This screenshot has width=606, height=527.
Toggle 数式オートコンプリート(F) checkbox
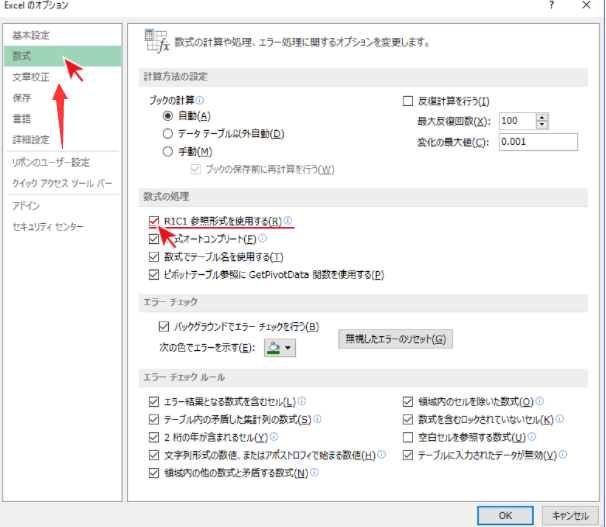point(154,239)
